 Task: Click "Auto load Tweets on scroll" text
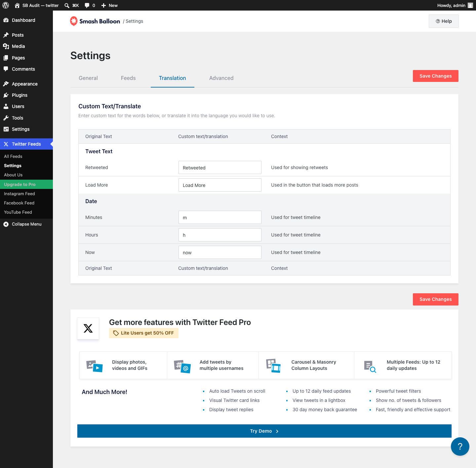pos(237,391)
